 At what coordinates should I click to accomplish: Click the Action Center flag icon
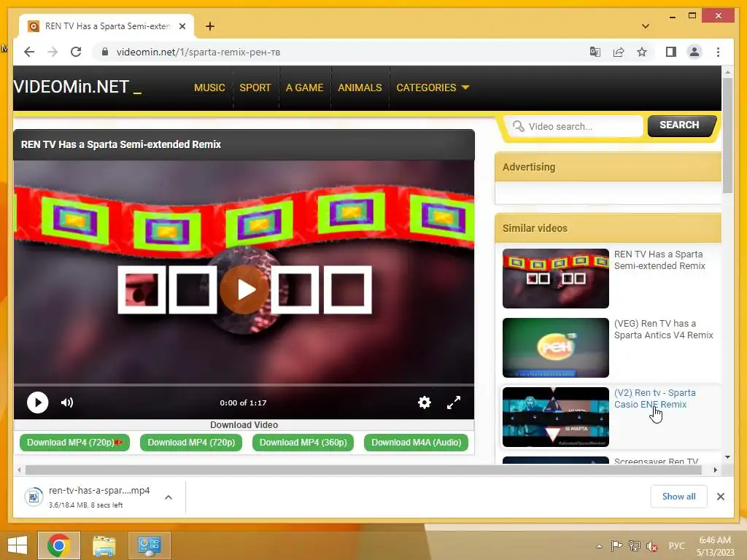[x=616, y=545]
